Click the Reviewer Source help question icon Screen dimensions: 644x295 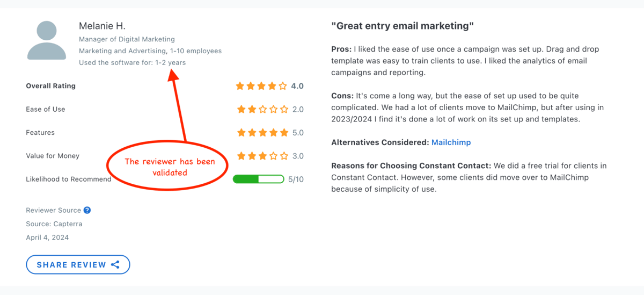click(x=87, y=210)
